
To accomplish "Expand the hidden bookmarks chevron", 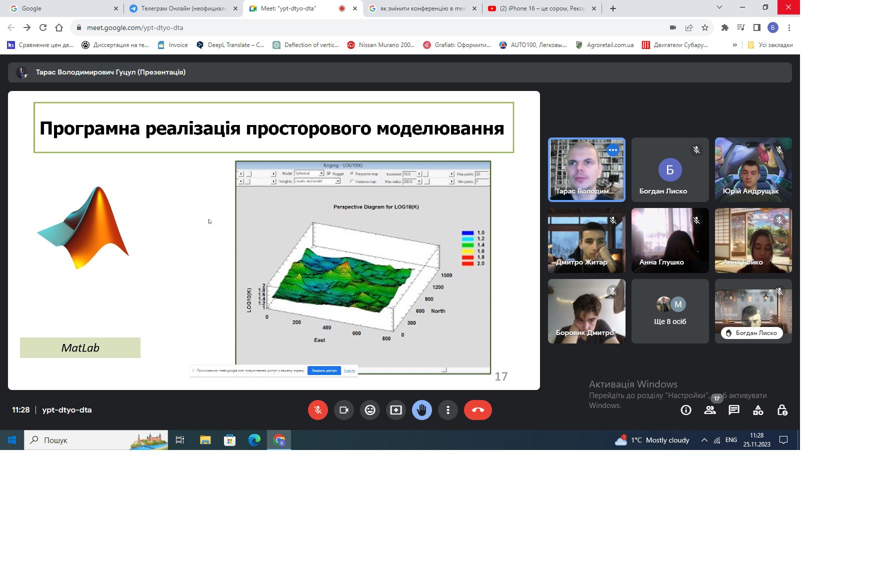I will 734,45.
